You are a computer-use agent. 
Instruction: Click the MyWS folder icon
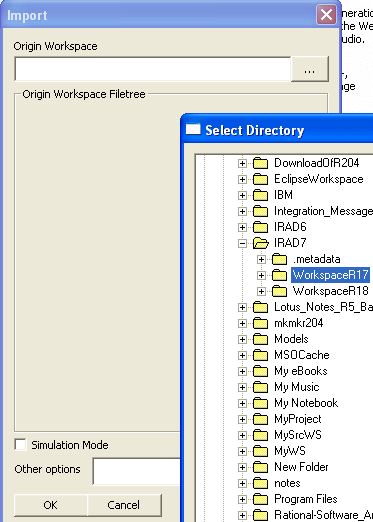coord(260,451)
